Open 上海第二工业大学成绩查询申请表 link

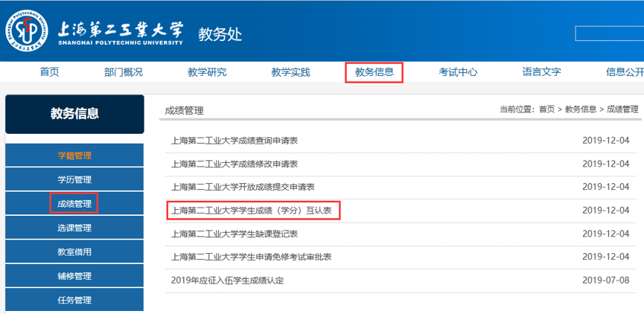point(234,141)
